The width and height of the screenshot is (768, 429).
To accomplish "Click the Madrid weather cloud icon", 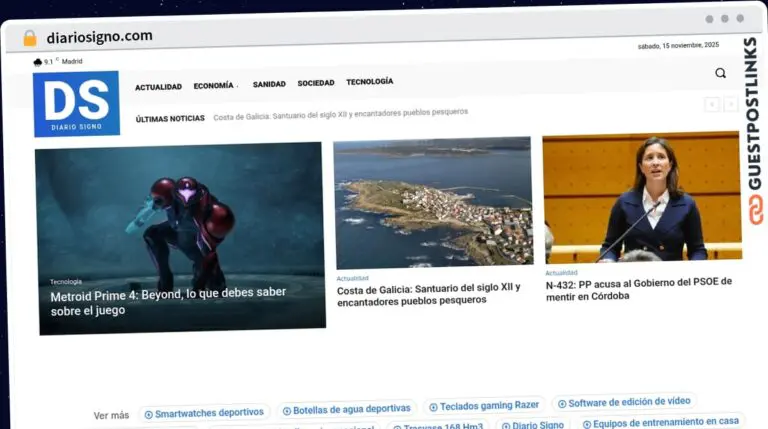I will 37,62.
